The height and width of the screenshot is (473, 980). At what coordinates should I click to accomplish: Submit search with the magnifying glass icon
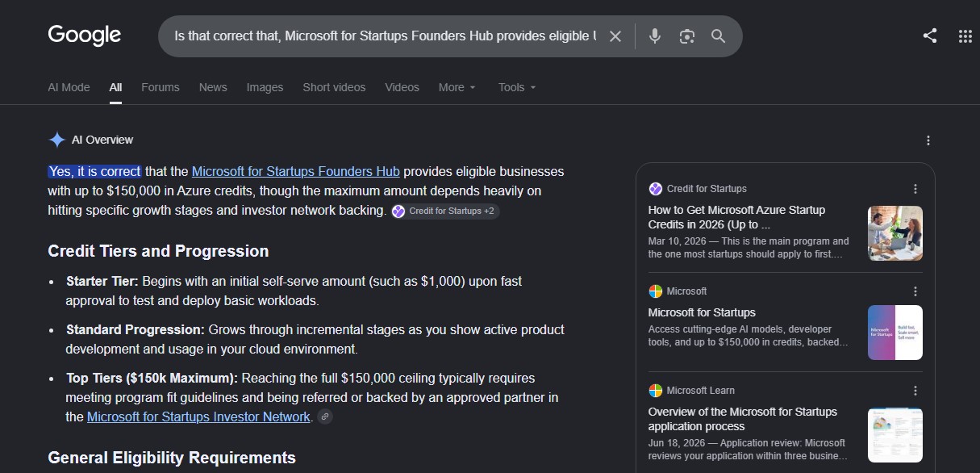(718, 36)
